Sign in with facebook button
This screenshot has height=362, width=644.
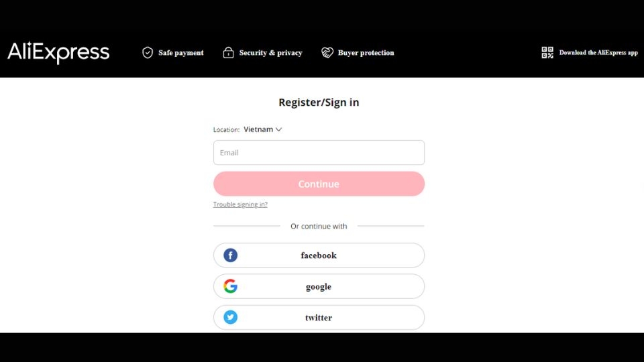click(319, 255)
